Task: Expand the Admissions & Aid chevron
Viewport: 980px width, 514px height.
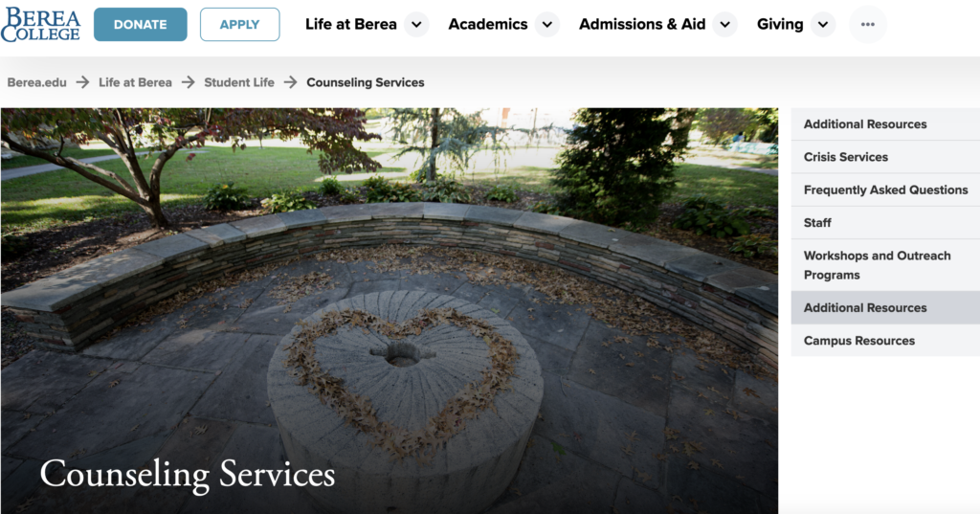Action: [x=725, y=24]
